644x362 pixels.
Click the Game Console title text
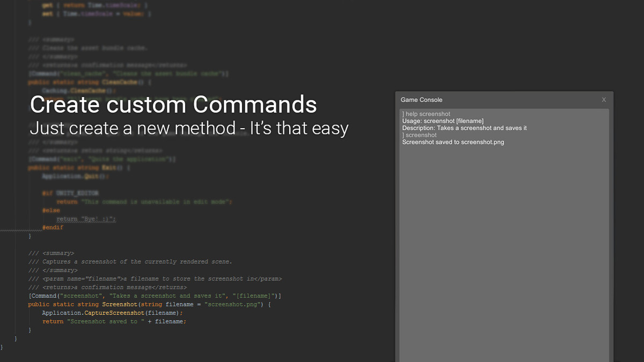[422, 100]
